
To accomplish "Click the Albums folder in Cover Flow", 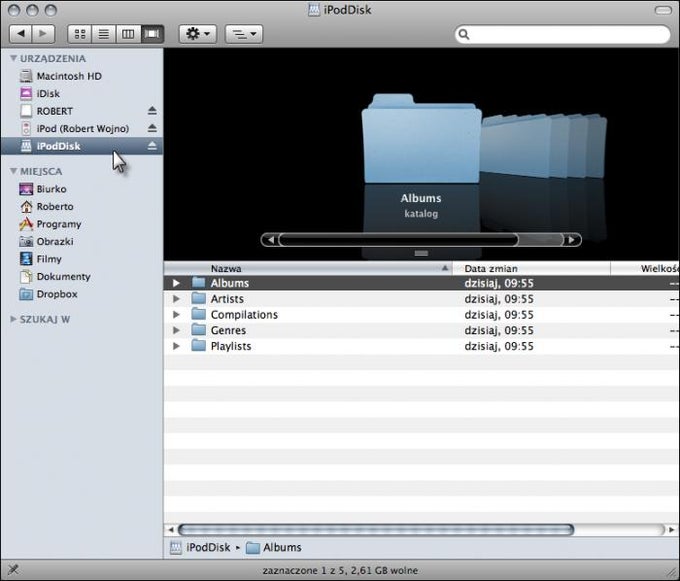I will pos(421,139).
